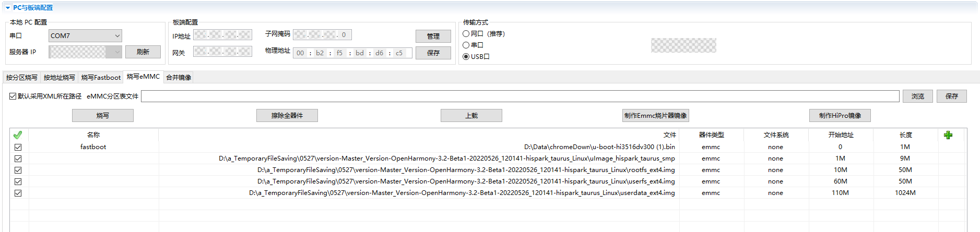
Task: Collapse the PC与板端配置 section arrow
Action: [7, 8]
